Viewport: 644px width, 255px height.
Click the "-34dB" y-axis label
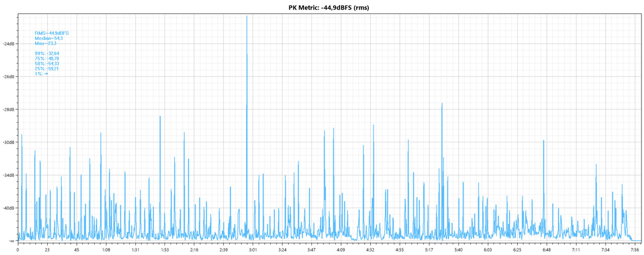9,175
